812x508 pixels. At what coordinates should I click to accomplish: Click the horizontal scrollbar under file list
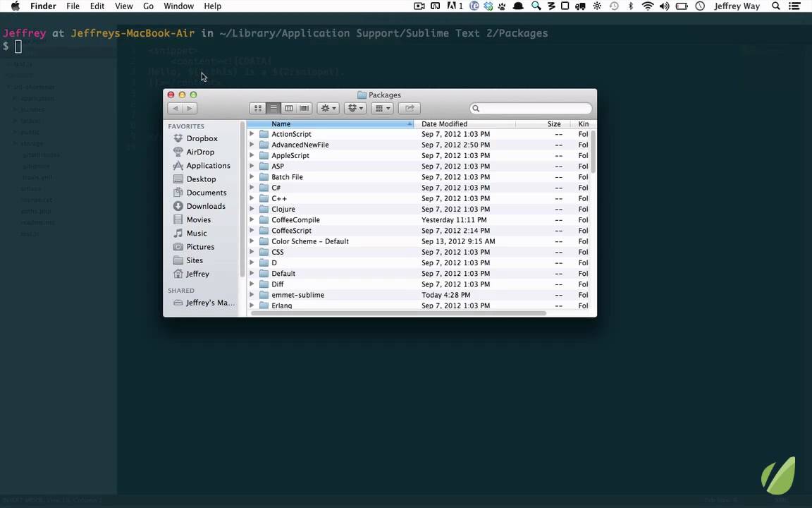pos(398,313)
